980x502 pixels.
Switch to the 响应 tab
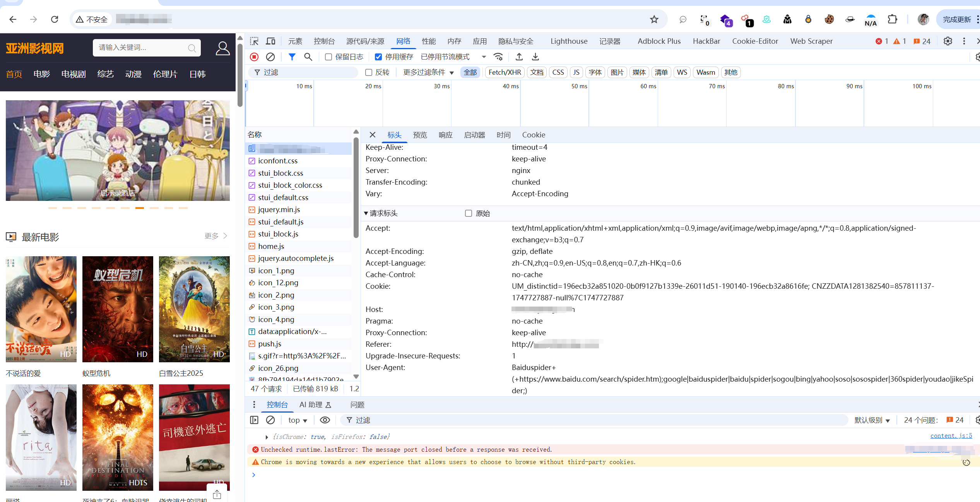(445, 135)
